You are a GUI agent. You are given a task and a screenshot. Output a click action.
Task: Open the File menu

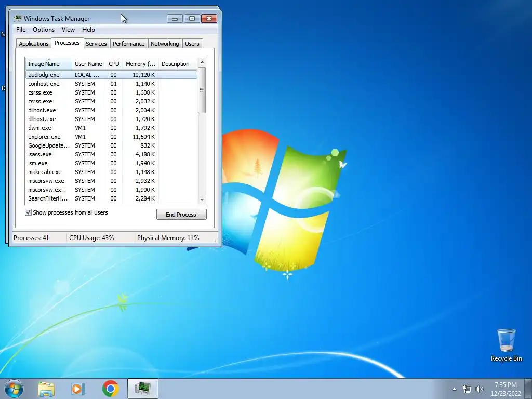click(21, 30)
